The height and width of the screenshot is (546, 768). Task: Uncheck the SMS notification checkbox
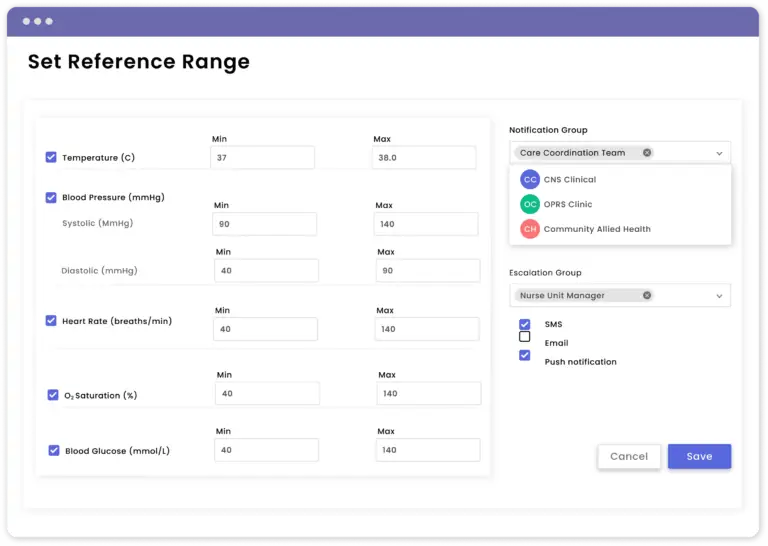pos(525,324)
